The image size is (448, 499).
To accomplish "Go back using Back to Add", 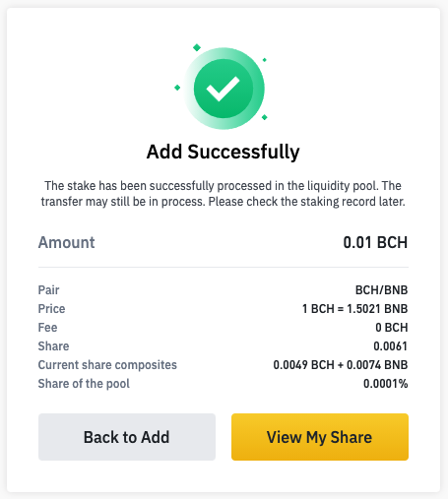I will click(x=127, y=437).
